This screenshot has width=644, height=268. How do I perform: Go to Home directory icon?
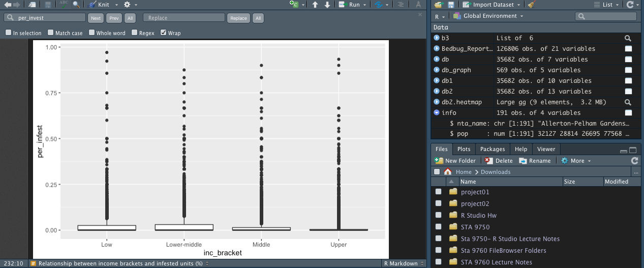[448, 172]
